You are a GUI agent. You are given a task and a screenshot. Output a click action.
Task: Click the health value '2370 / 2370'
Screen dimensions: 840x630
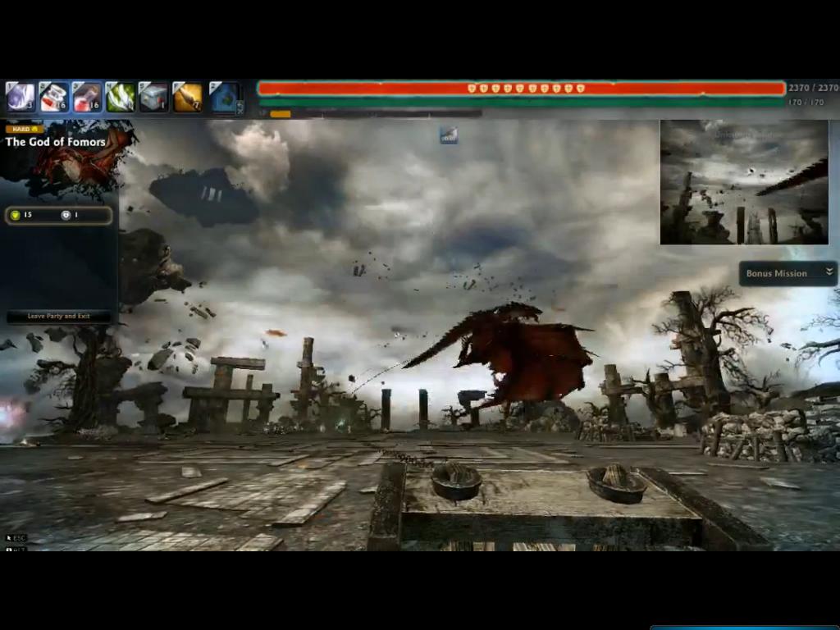coord(813,88)
